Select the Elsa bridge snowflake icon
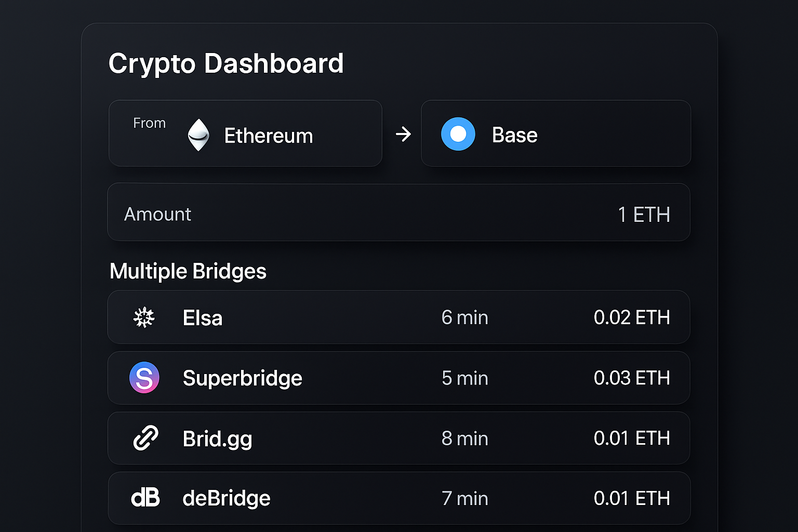The height and width of the screenshot is (532, 798). 144,317
